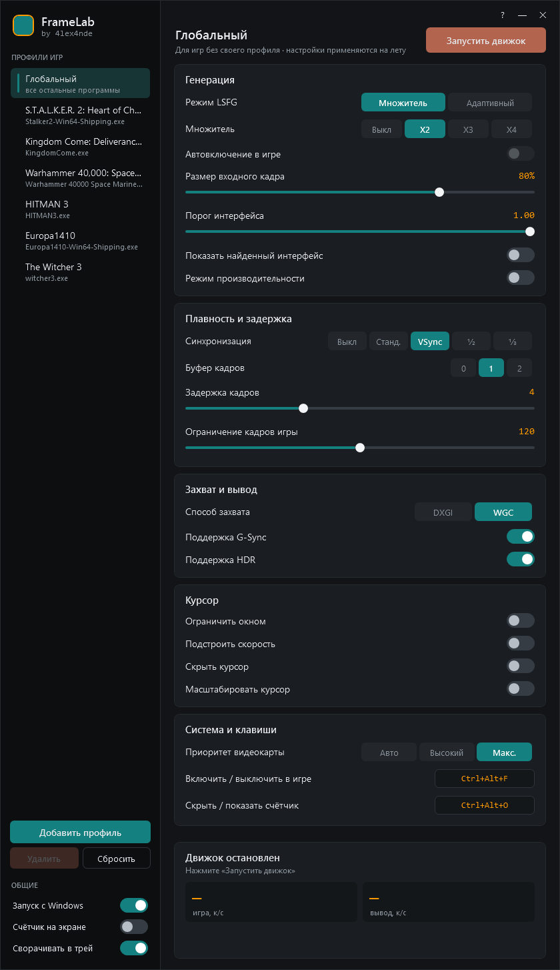
Task: Click Запустить движок button
Action: [x=486, y=40]
